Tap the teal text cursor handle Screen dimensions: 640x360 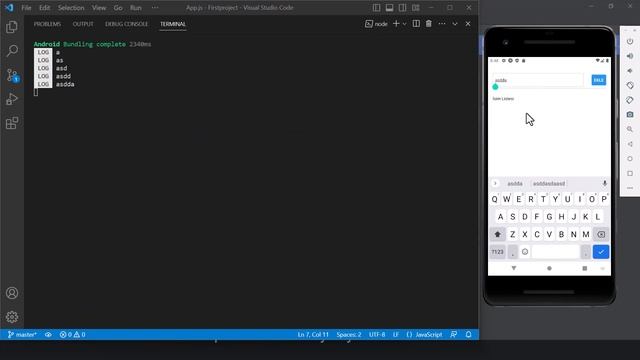click(x=495, y=87)
